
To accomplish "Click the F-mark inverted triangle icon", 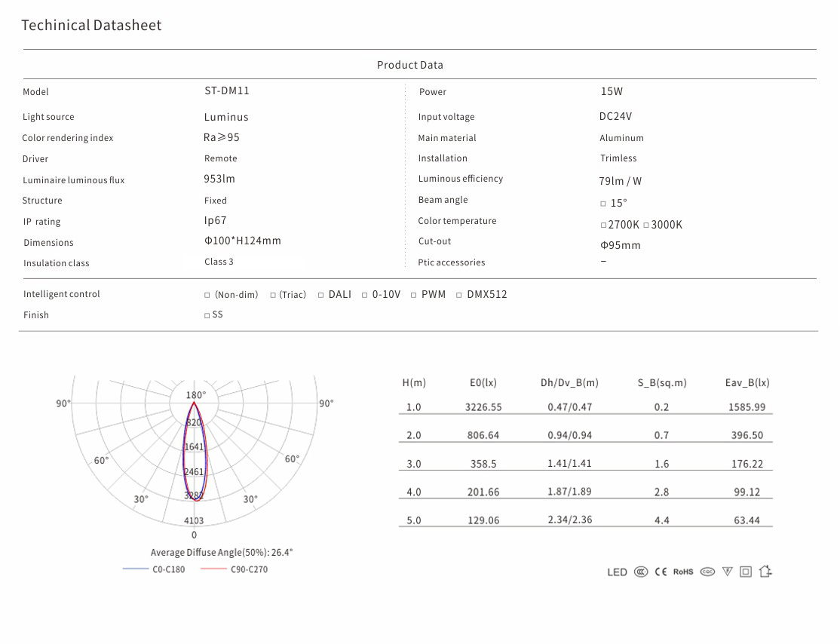I will coord(727,572).
